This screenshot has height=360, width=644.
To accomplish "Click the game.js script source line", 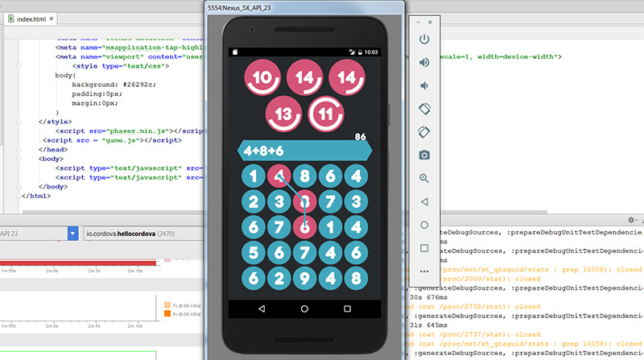I will tap(112, 140).
